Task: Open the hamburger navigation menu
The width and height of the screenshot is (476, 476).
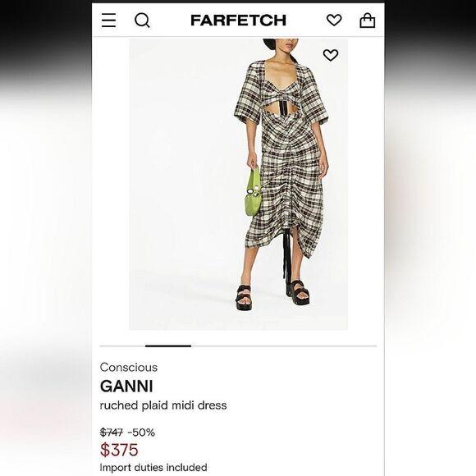Action: tap(108, 21)
